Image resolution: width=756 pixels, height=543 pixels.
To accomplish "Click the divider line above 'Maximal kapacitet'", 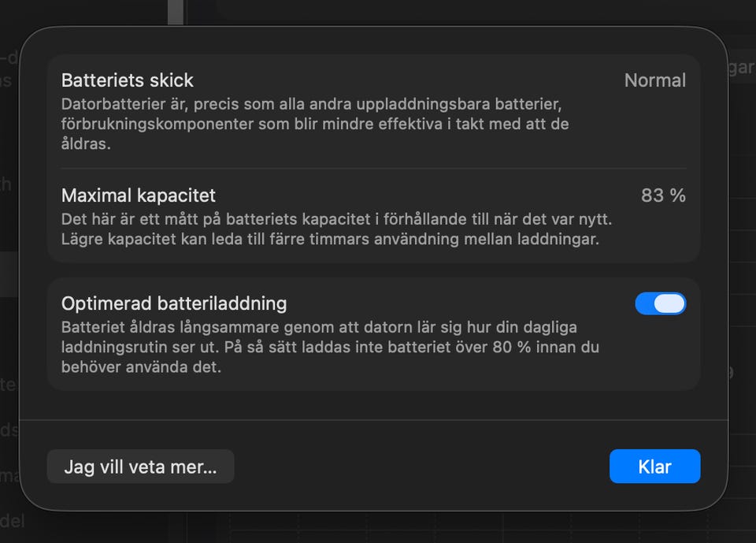I will tap(373, 168).
